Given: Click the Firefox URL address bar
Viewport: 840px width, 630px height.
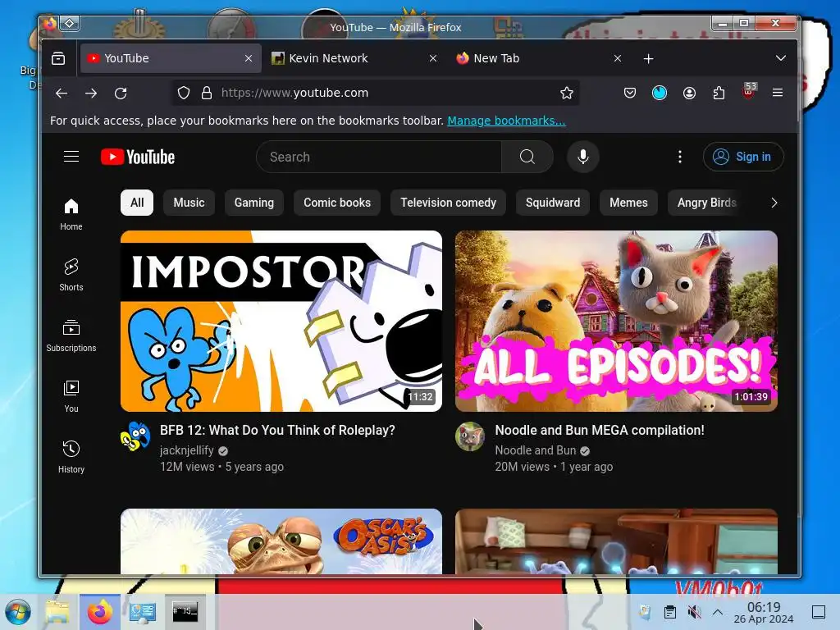Looking at the screenshot, I should [x=375, y=94].
